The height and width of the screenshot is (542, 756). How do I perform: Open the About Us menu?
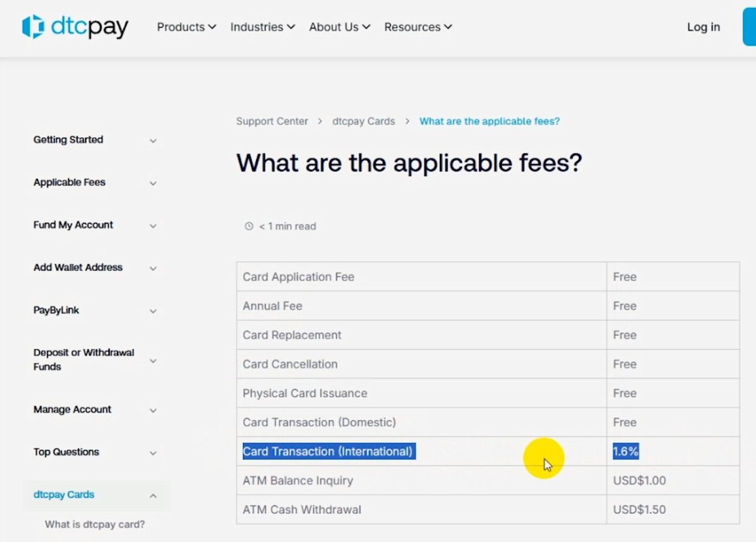pyautogui.click(x=339, y=27)
